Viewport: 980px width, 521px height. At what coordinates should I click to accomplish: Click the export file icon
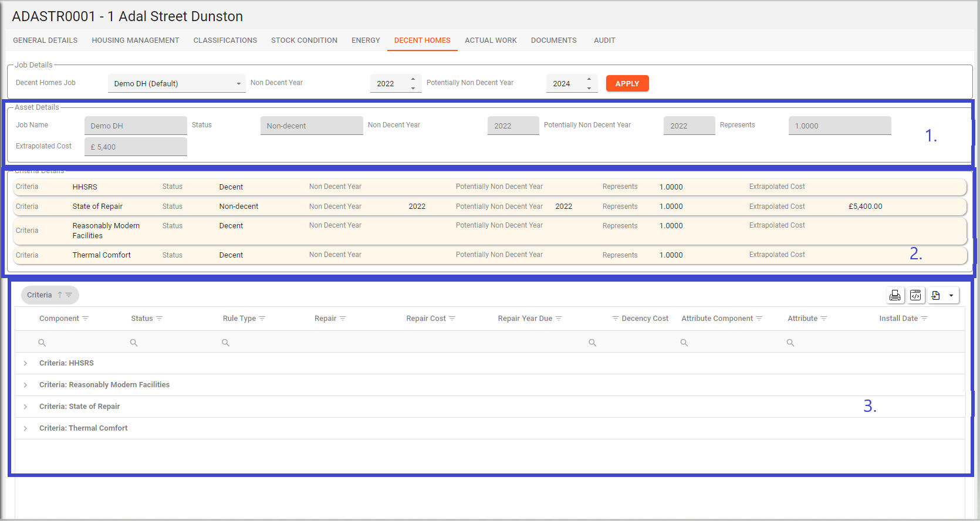936,296
